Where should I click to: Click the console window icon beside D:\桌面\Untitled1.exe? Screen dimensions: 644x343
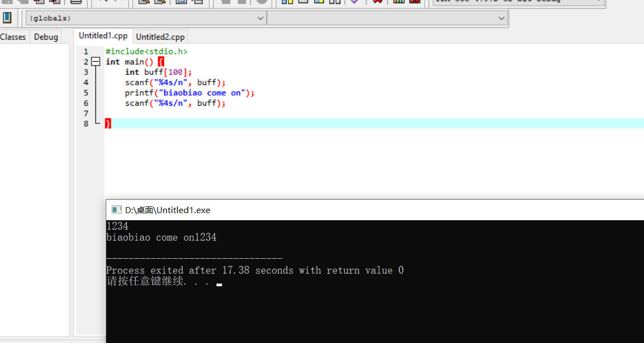point(117,210)
